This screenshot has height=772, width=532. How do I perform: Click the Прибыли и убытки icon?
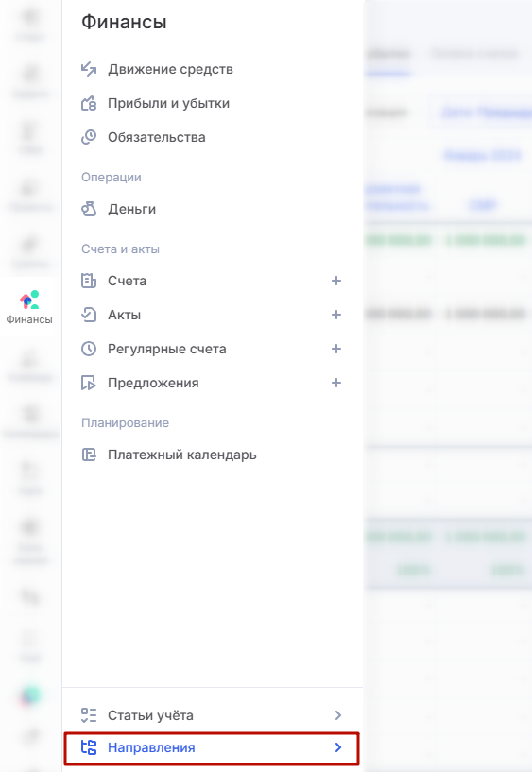coord(89,103)
